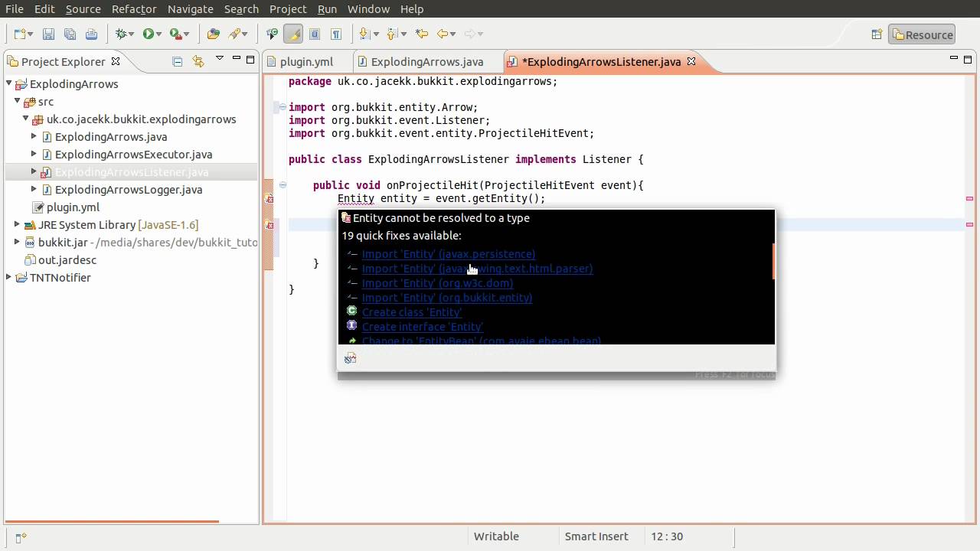Click the editor area maximize icon
Viewport: 980px width, 551px height.
pos(969,59)
